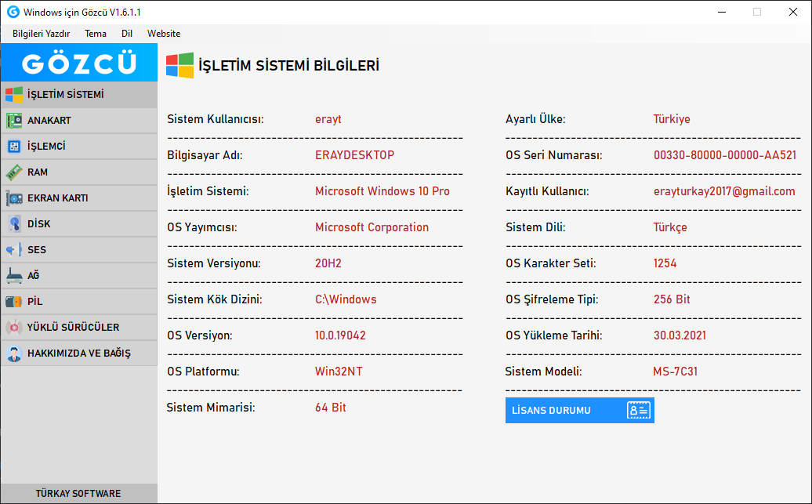
Task: View the YÜKLÜ SÜRÜCÜLER section
Action: click(x=79, y=328)
